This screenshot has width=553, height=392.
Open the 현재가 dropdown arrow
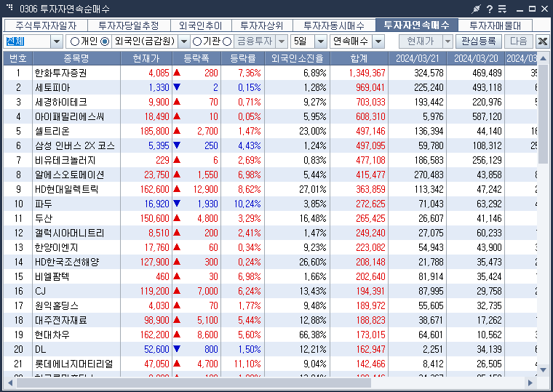[447, 41]
